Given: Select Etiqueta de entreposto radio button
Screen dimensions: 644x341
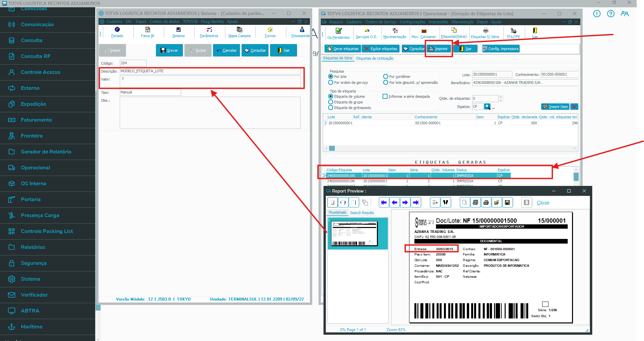Looking at the screenshot, I should click(330, 108).
